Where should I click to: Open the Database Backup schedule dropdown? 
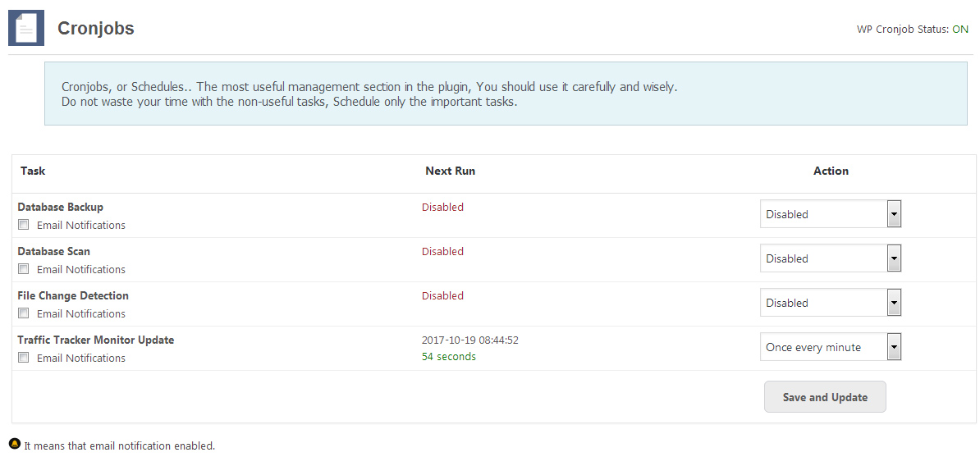(830, 214)
